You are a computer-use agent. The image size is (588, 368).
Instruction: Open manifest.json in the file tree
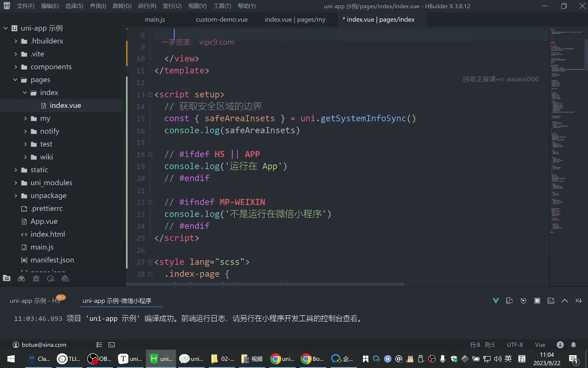[x=52, y=260]
